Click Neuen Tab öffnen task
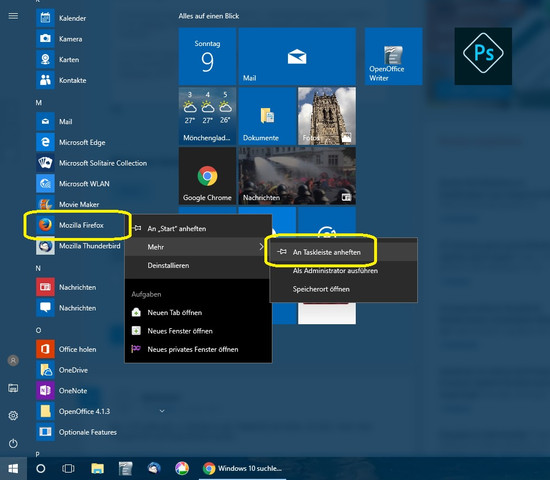Screen dimensions: 550x480 pyautogui.click(x=198, y=312)
